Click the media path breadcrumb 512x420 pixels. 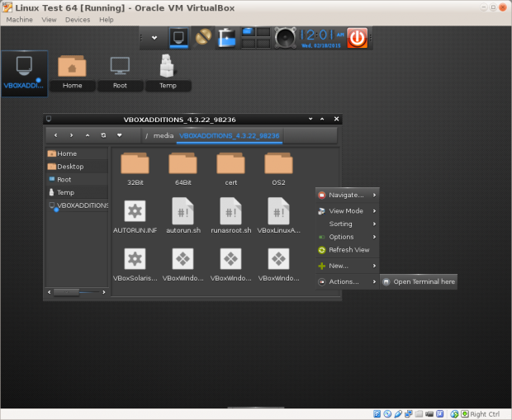163,135
